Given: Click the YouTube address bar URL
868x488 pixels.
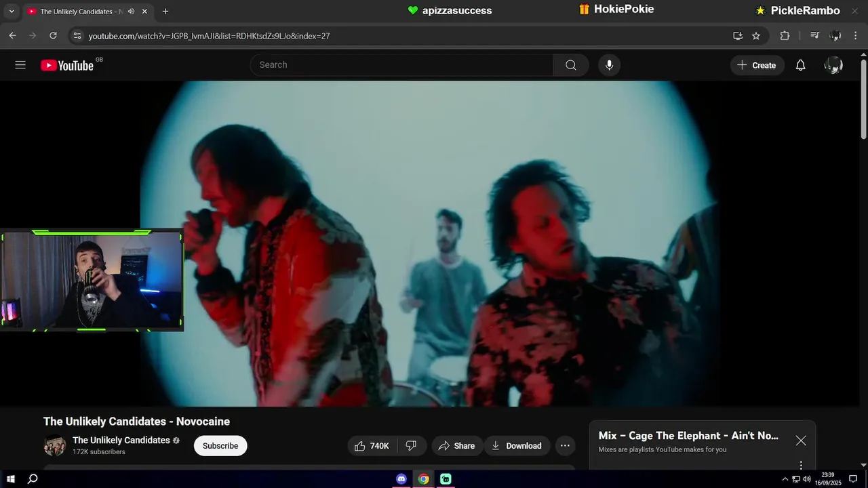Looking at the screenshot, I should (x=209, y=36).
